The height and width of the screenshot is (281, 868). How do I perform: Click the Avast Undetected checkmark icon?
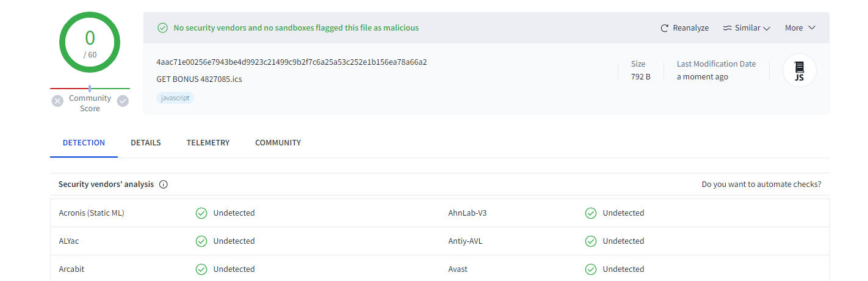(591, 269)
